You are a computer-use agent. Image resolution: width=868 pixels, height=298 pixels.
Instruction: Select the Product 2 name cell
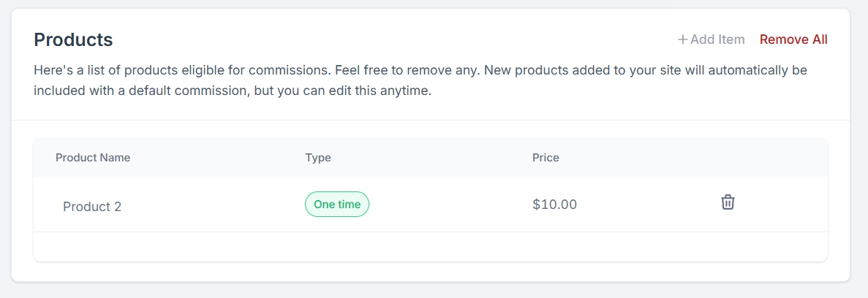tap(92, 207)
